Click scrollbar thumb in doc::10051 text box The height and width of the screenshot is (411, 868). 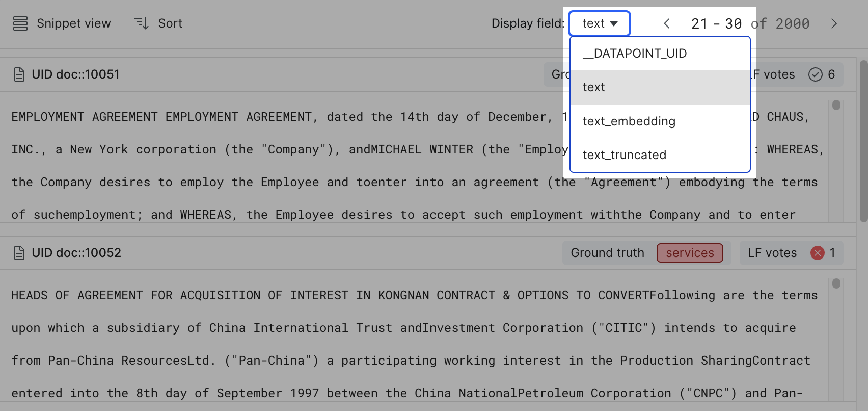click(836, 105)
